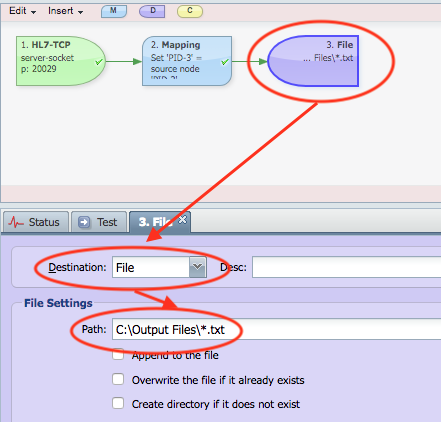
Task: Click the purple D destination node icon
Action: (152, 11)
